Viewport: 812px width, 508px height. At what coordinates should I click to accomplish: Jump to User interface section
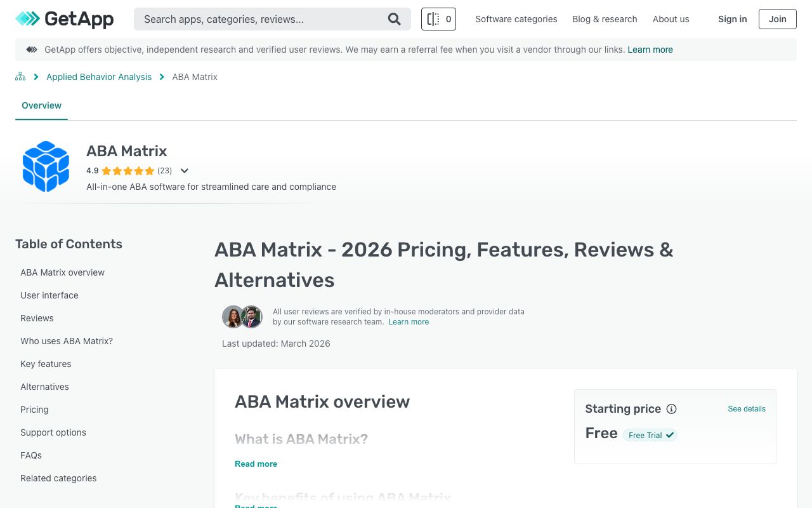click(49, 295)
